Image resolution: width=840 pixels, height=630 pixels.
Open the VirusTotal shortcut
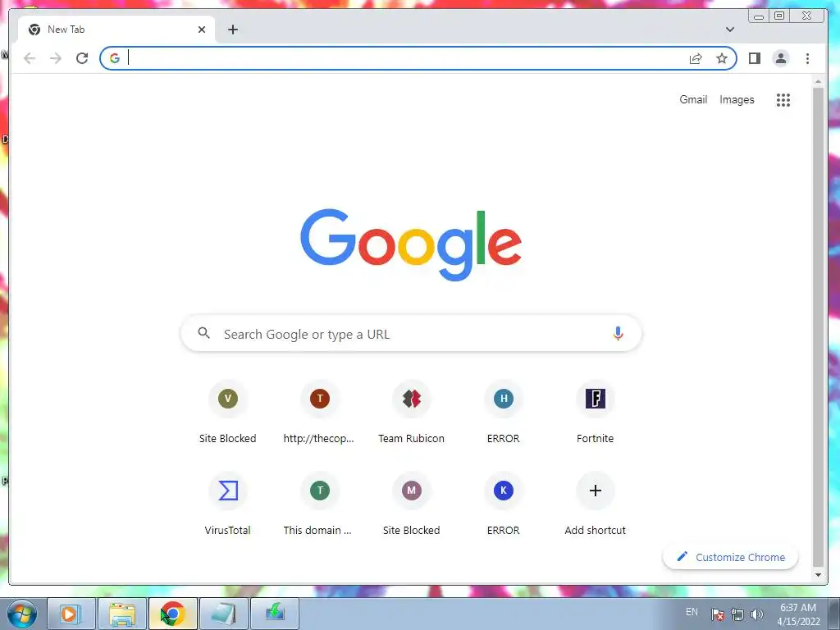click(x=228, y=504)
